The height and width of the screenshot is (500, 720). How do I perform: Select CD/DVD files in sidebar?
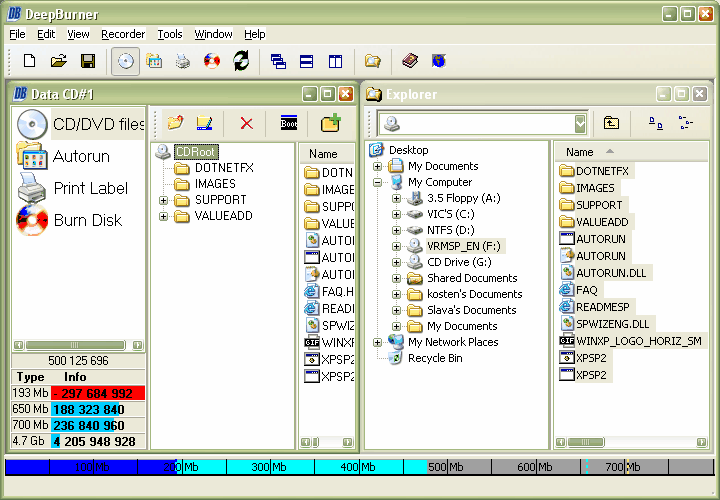coord(80,124)
